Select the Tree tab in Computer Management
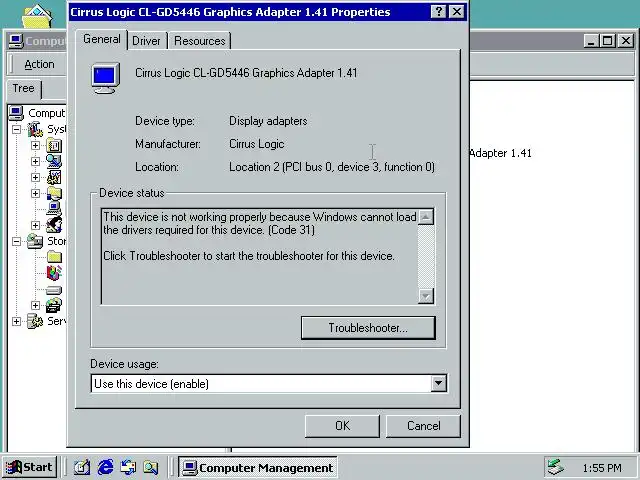Image resolution: width=640 pixels, height=480 pixels. 24,89
